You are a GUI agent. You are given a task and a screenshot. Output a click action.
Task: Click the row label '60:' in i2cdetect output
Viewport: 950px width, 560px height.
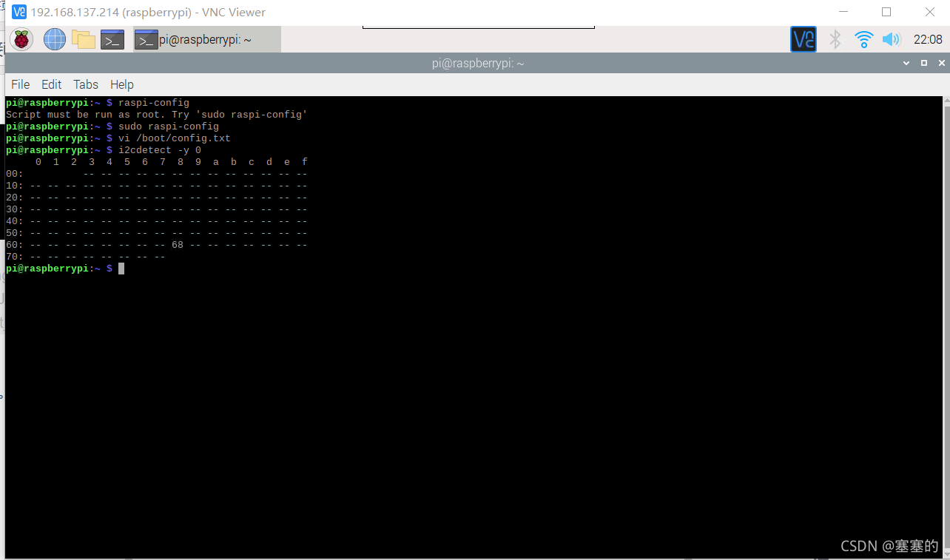tap(15, 245)
